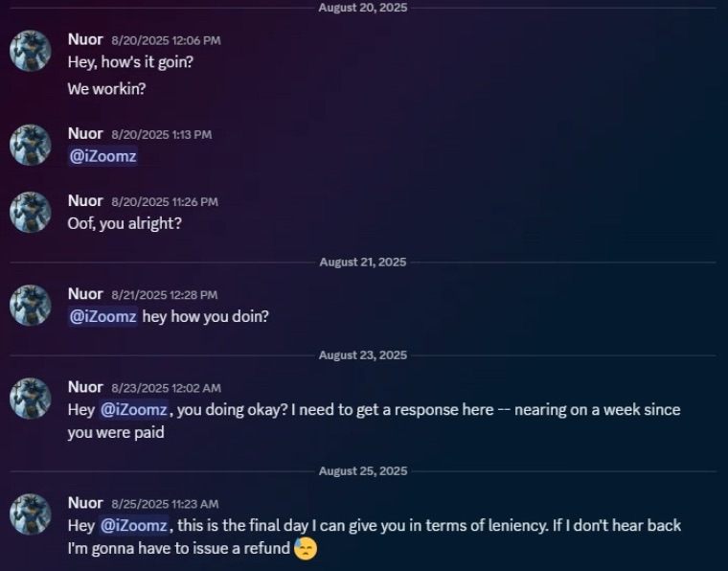Open Nuor's avatar on the 11:26 PM message
The width and height of the screenshot is (728, 571).
pos(31,212)
